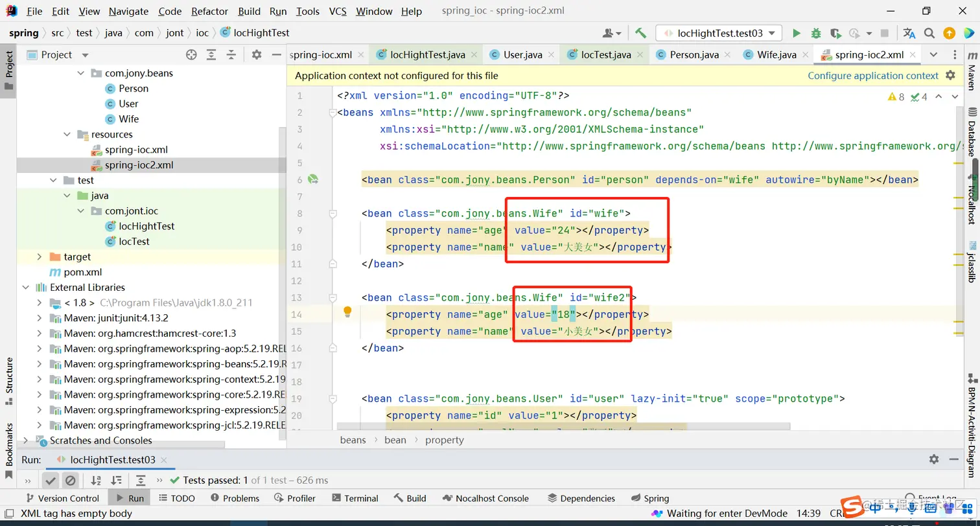980x526 pixels.
Task: Fold the wife bean block at line 8
Action: [x=332, y=213]
